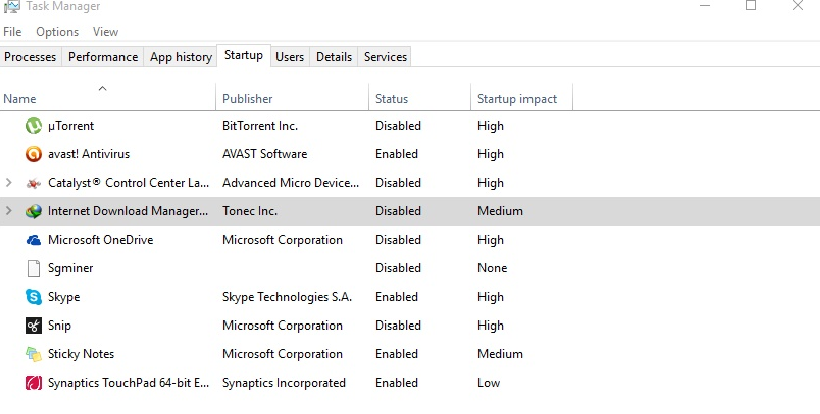Select the Sticky Notes name text
The width and height of the screenshot is (820, 414).
[81, 354]
